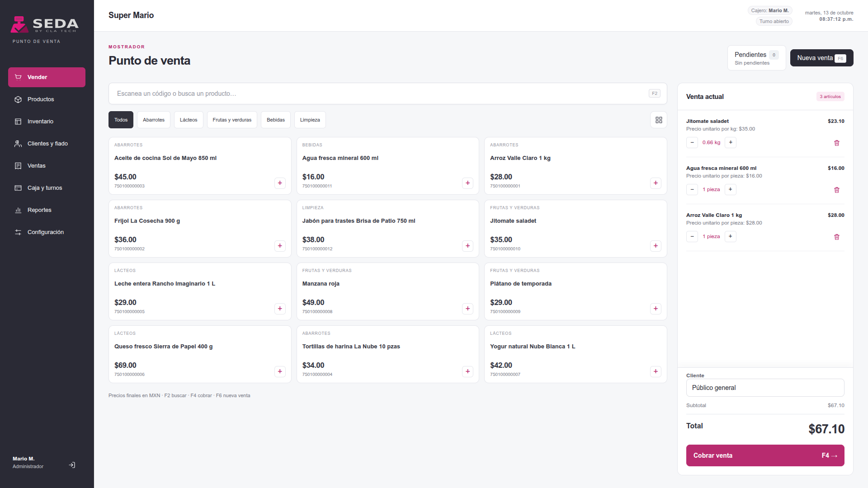Open Reportes from the sidebar
The width and height of the screenshot is (868, 488).
pos(47,210)
